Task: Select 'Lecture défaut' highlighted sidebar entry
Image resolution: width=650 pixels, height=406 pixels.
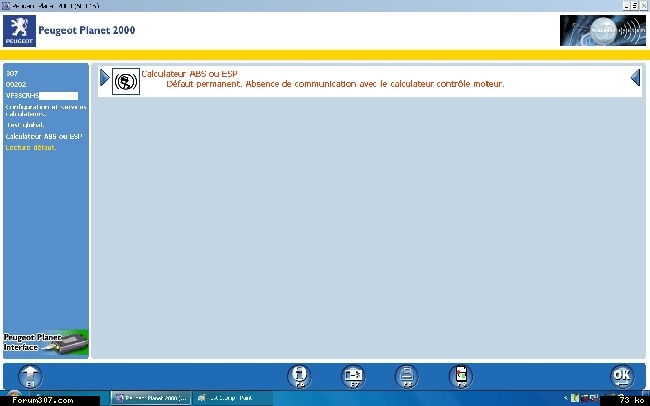Action: [31, 148]
